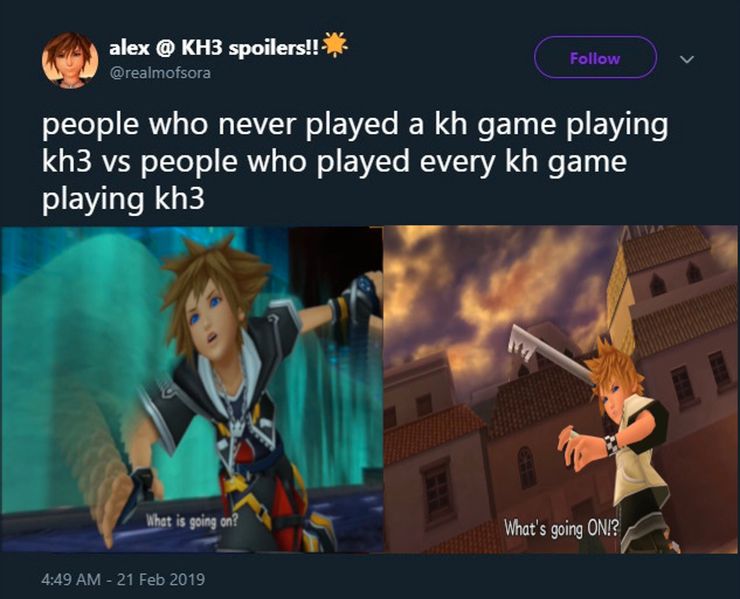
Task: Click display name alex @ KH3 spoilers!!
Action: 215,48
